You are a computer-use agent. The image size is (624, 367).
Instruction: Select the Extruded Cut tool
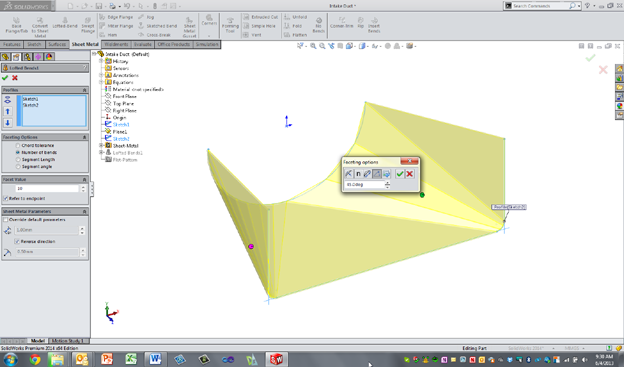pos(260,17)
